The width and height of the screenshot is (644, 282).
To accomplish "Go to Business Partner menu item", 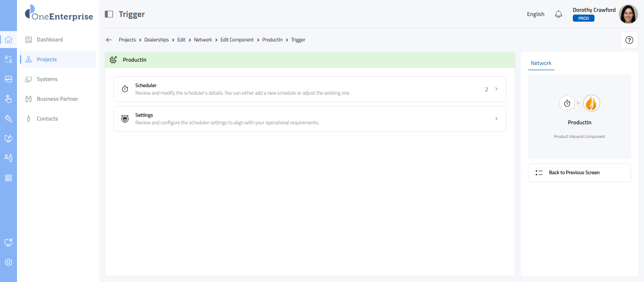I will coord(57,99).
